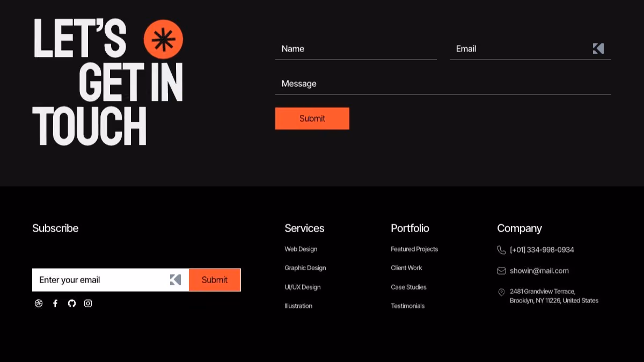Click the phone icon under Company
Image resolution: width=644 pixels, height=362 pixels.
pos(502,250)
